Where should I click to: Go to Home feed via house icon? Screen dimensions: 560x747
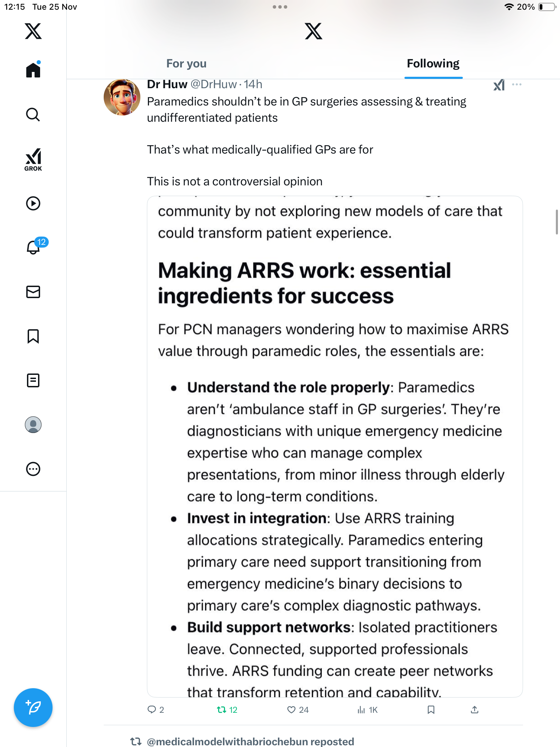33,70
